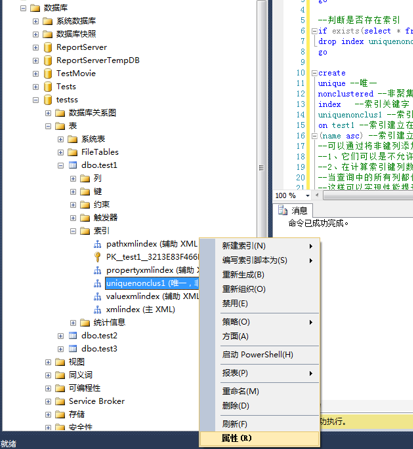Click the FileTables folder icon
This screenshot has height=449, width=413.
[73, 152]
